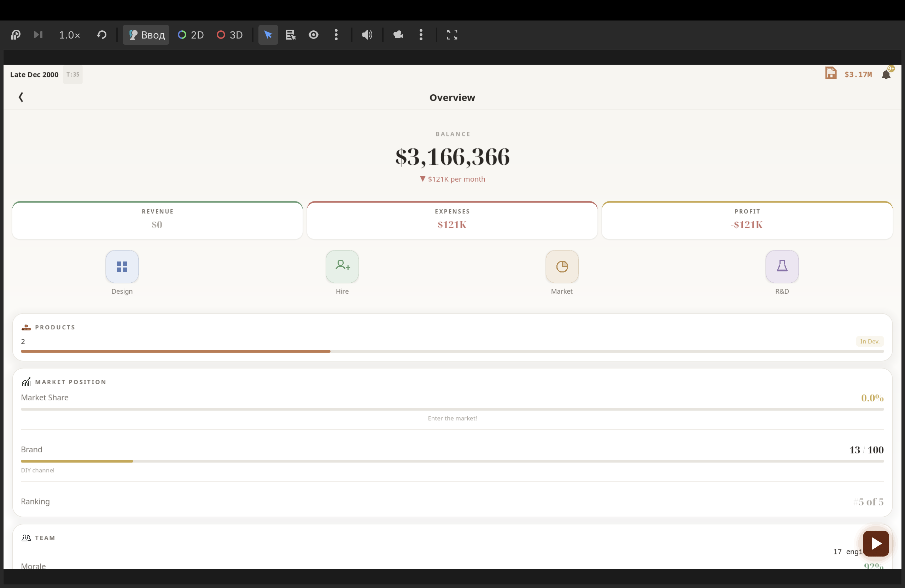Click the save game floppy icon
Screen dimensions: 905x588
830,73
